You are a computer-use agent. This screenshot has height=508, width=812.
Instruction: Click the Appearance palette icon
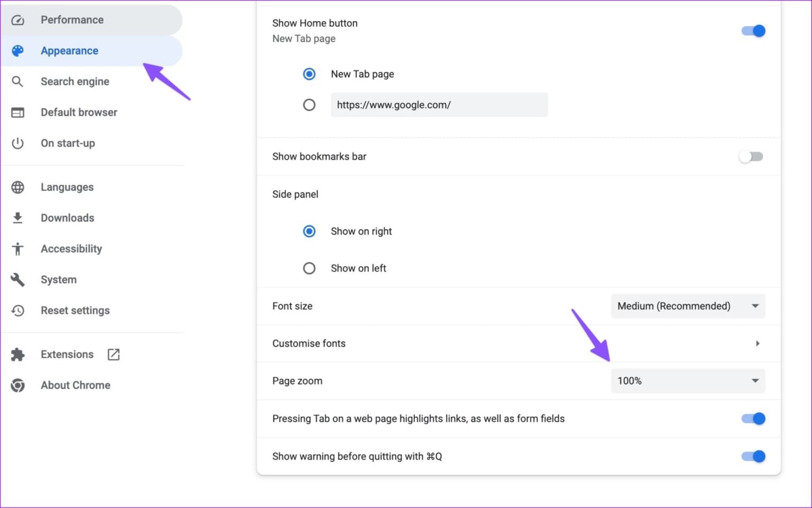(18, 51)
